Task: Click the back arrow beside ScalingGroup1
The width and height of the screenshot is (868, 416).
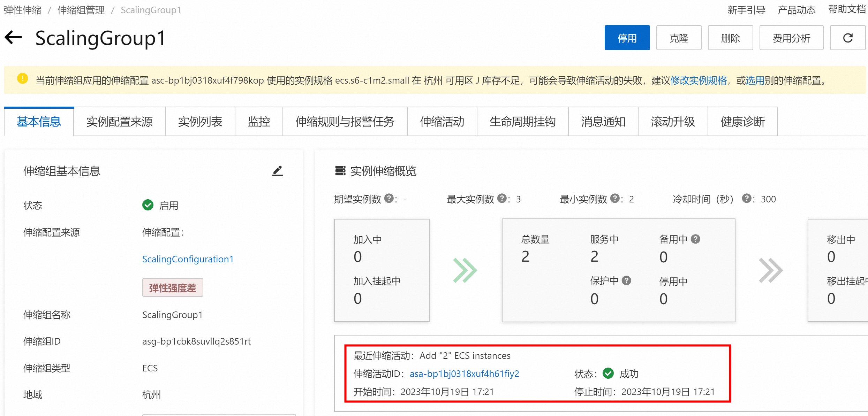Action: [x=13, y=38]
